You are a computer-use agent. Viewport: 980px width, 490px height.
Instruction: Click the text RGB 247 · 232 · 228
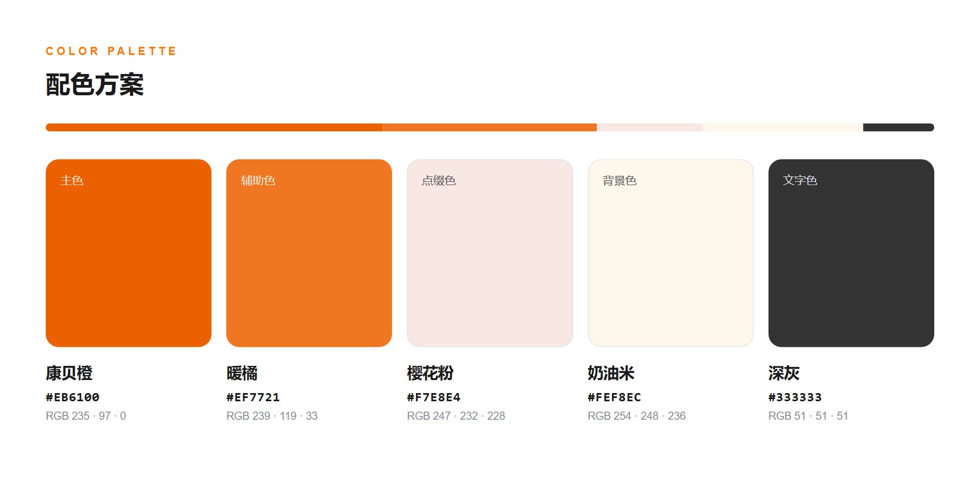pyautogui.click(x=456, y=416)
